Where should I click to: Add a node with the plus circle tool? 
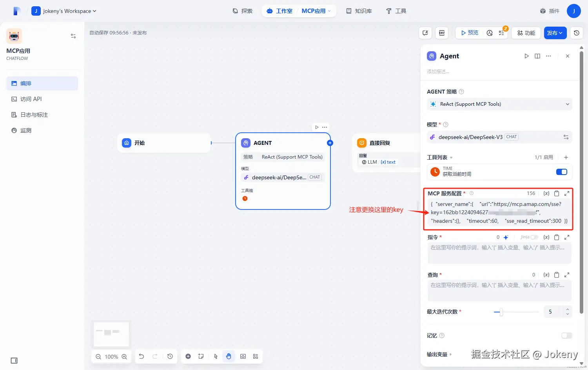coord(188,356)
